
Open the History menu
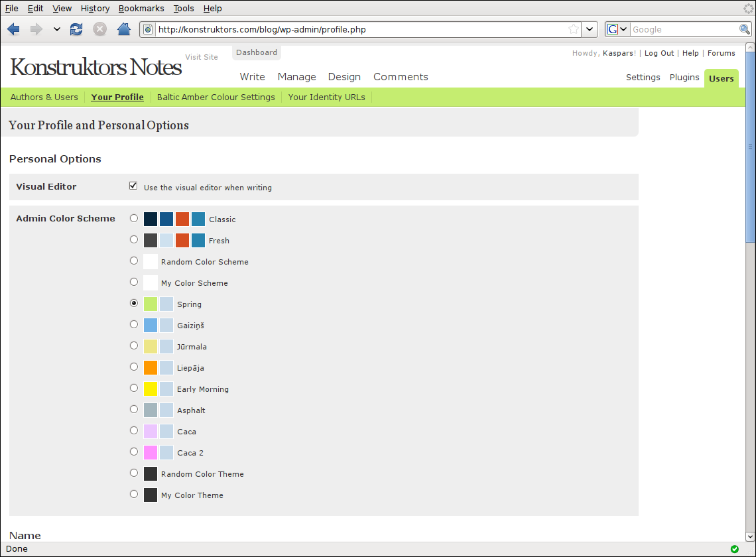(x=95, y=8)
